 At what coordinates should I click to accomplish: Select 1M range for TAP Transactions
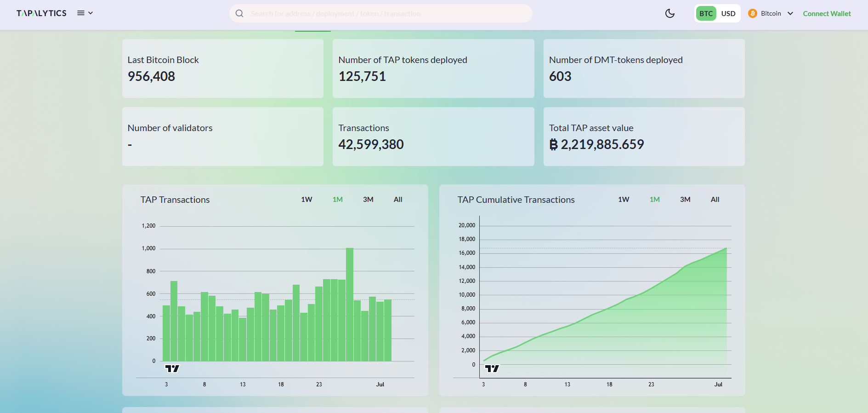point(338,199)
